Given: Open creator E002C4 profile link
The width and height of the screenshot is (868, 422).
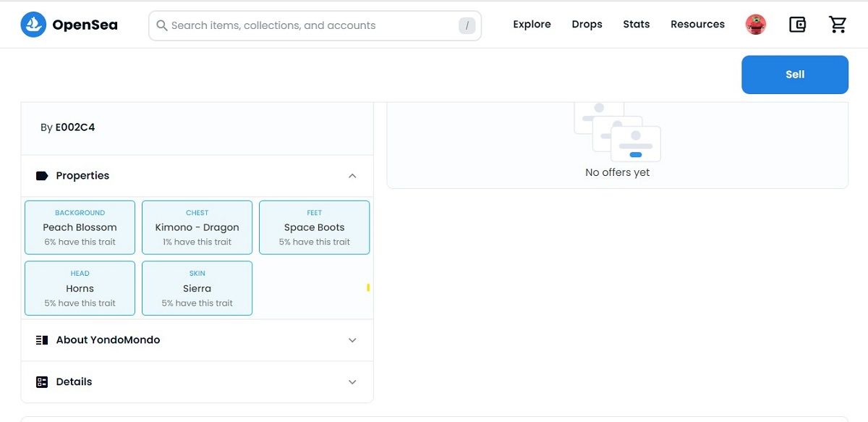Looking at the screenshot, I should click(75, 127).
